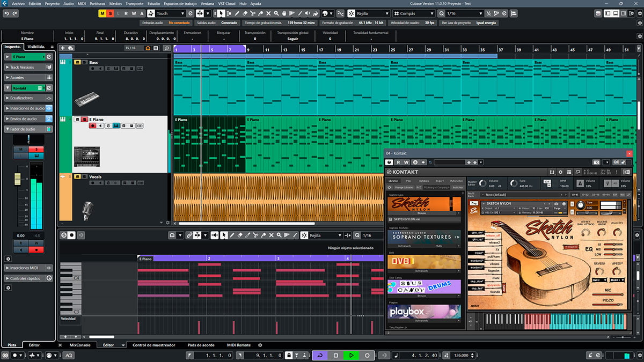The image size is (644, 362).
Task: Click Browse under Sketch Nylon library
Action: pyautogui.click(x=421, y=213)
